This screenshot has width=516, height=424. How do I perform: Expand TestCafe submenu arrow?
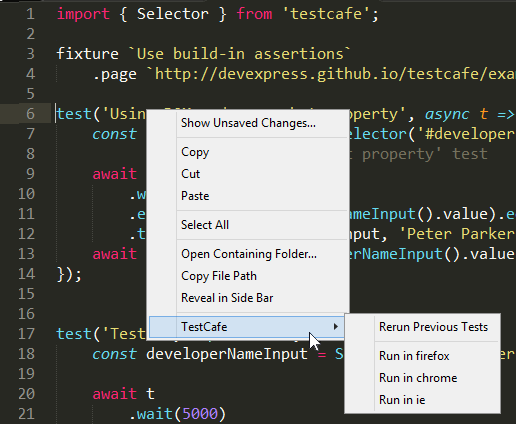[x=336, y=327]
